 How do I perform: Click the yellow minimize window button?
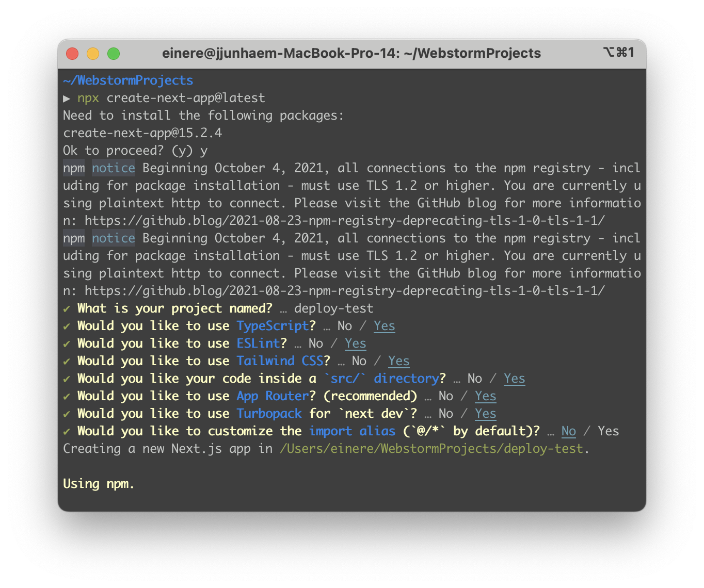point(93,53)
